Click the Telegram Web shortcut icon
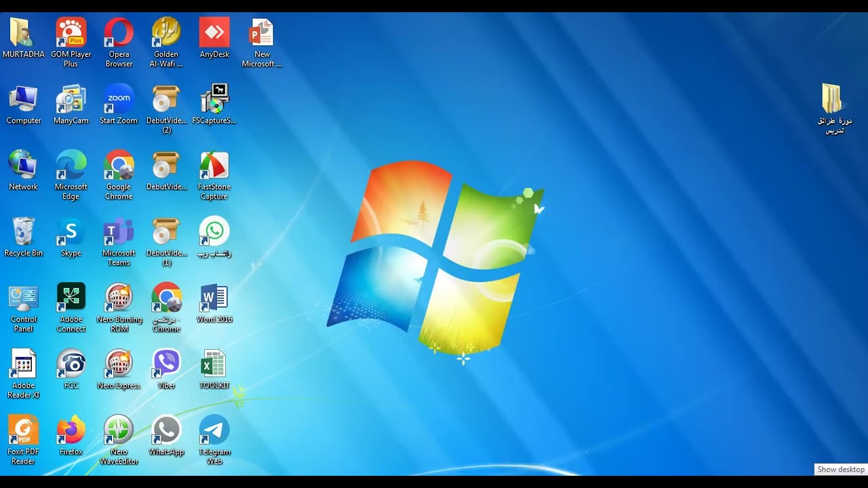 [214, 430]
